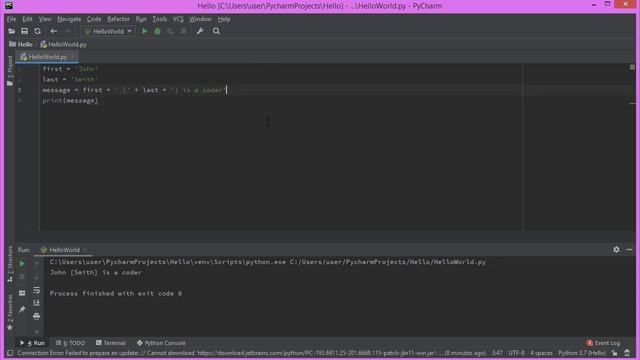Open the Edit menu
The height and width of the screenshot is (360, 640).
(27, 19)
